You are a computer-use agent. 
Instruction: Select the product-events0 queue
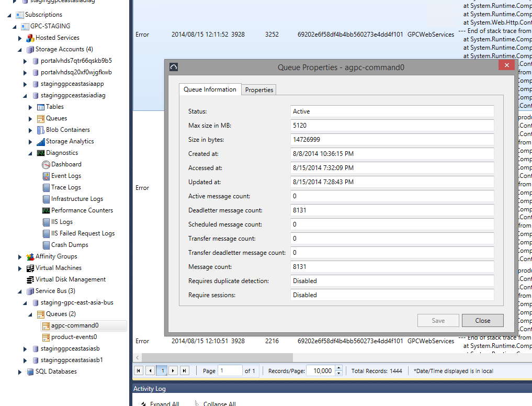point(73,337)
